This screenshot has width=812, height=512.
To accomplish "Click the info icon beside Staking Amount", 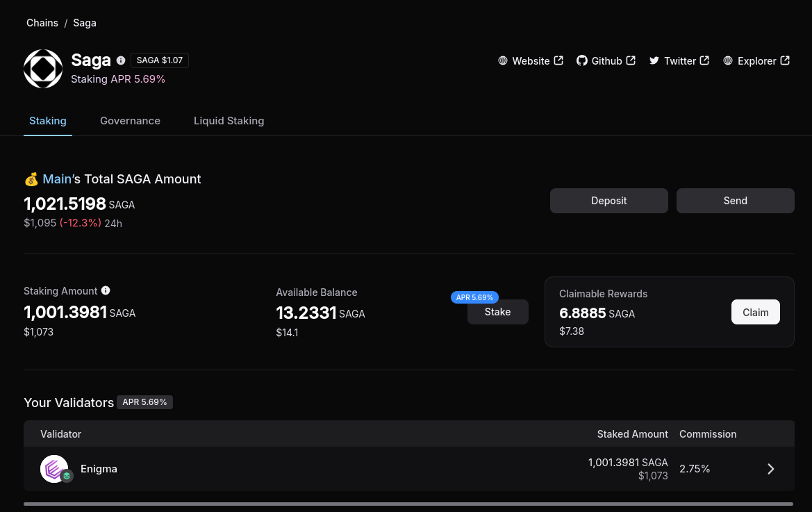I will tap(106, 290).
